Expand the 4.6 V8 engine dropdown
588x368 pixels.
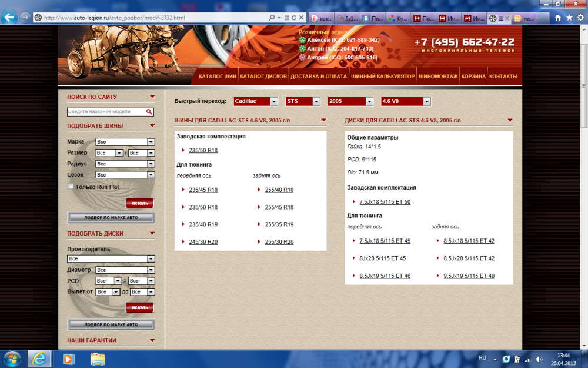point(406,101)
